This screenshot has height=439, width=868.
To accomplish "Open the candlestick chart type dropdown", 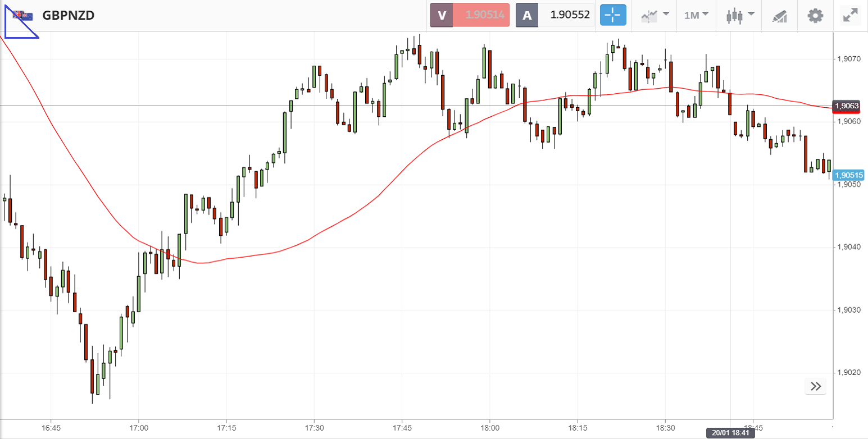I will (738, 15).
